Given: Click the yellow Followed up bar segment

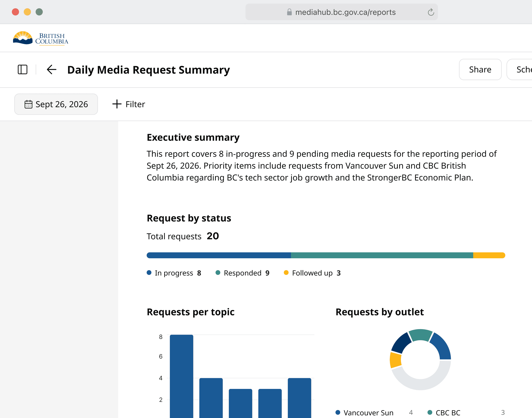Looking at the screenshot, I should (x=489, y=255).
